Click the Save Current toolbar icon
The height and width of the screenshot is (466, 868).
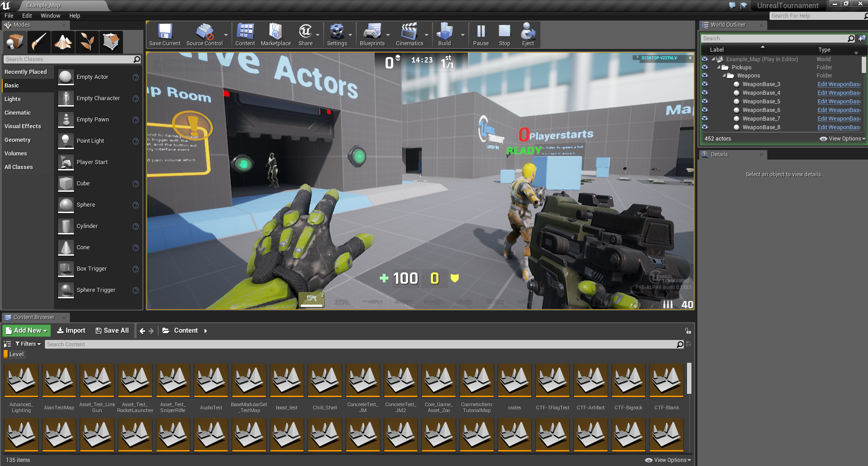point(165,35)
